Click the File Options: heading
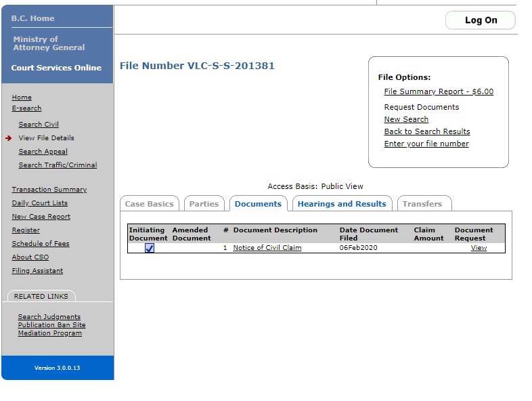Image resolution: width=532 pixels, height=401 pixels. (x=404, y=77)
